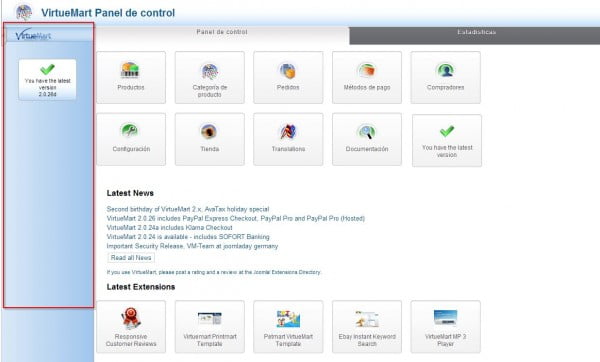The width and height of the screenshot is (600, 362).
Task: Open Virtuemart Printmart Template extension
Action: click(x=210, y=326)
